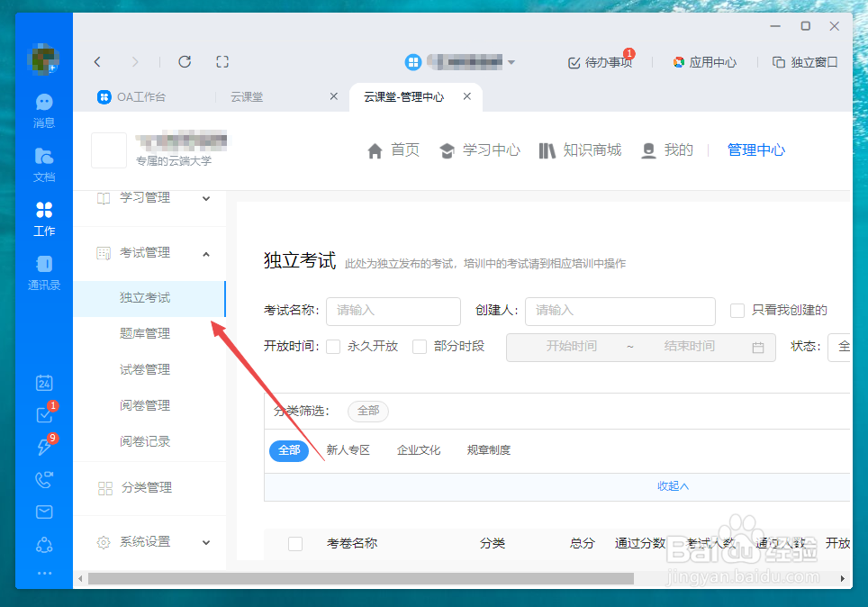Viewport: 868px width, 607px height.
Task: Filter by 新人专区 category
Action: [x=348, y=450]
